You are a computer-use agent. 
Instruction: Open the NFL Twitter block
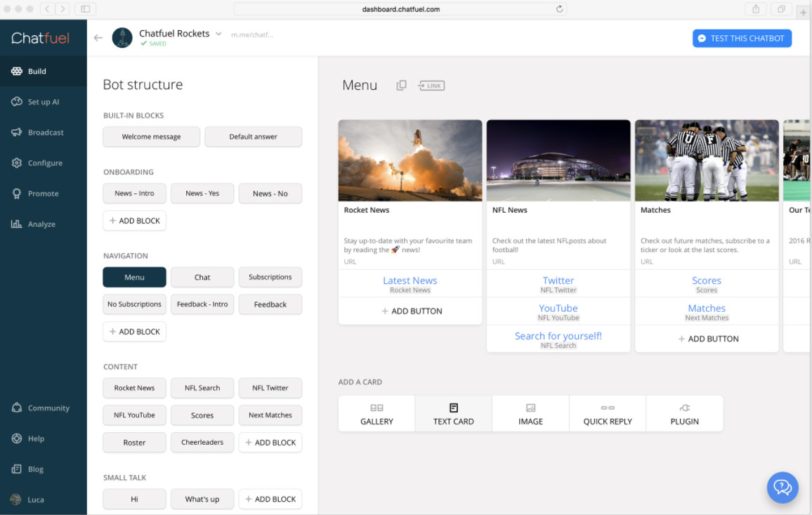click(x=270, y=388)
